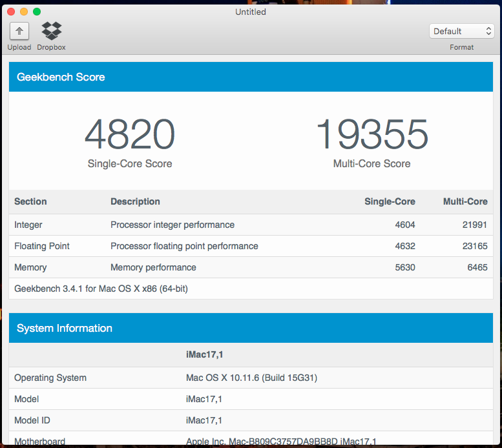
Task: Click the Multi-Core Score label
Action: [x=371, y=163]
